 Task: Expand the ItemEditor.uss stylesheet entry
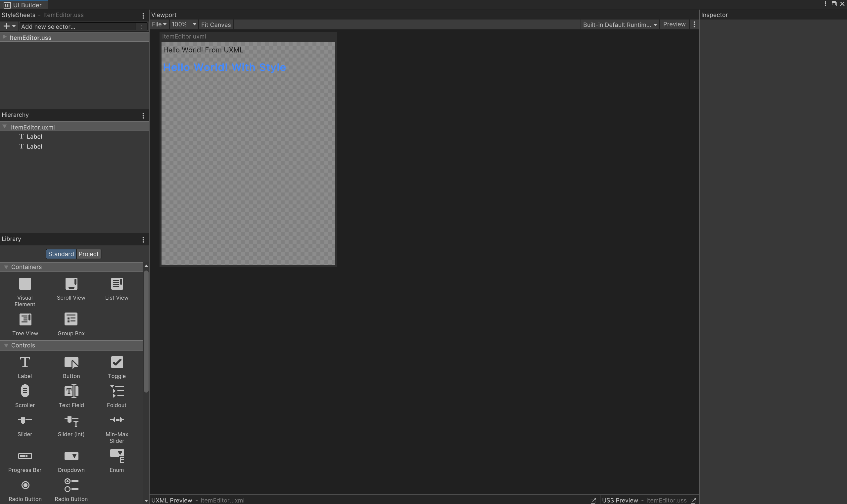tap(4, 37)
